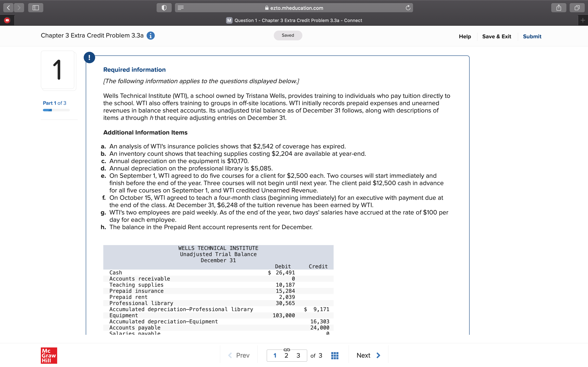The image size is (588, 367).
Task: Jump to question part 3
Action: point(298,356)
